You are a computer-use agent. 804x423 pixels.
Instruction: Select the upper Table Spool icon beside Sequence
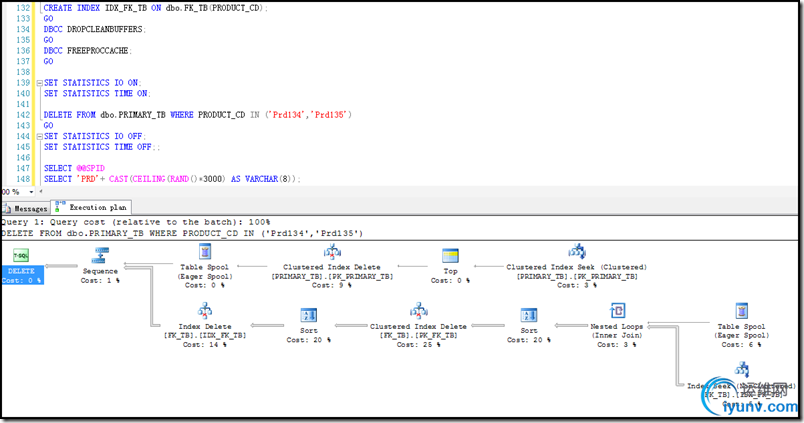[x=205, y=252]
